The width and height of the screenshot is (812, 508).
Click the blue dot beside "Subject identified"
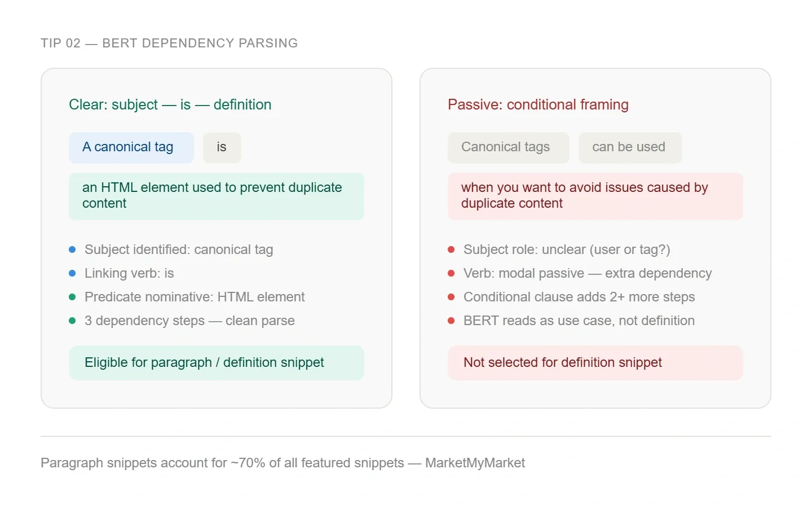pos(72,249)
